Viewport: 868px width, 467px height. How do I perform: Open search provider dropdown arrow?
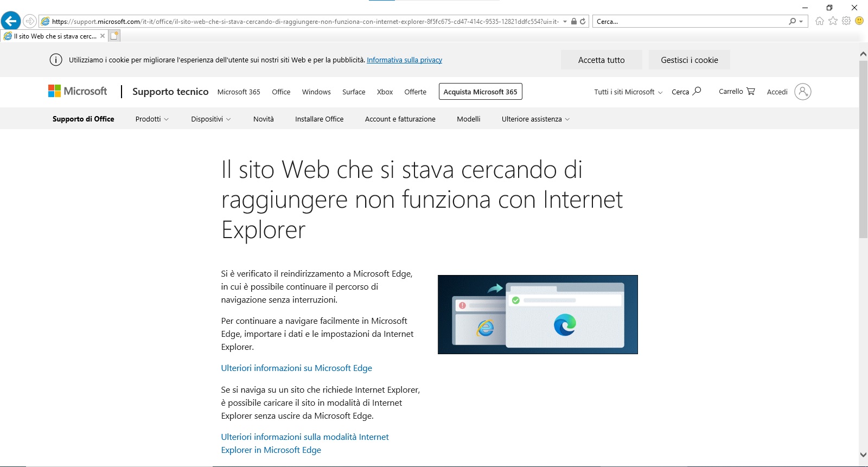point(801,22)
